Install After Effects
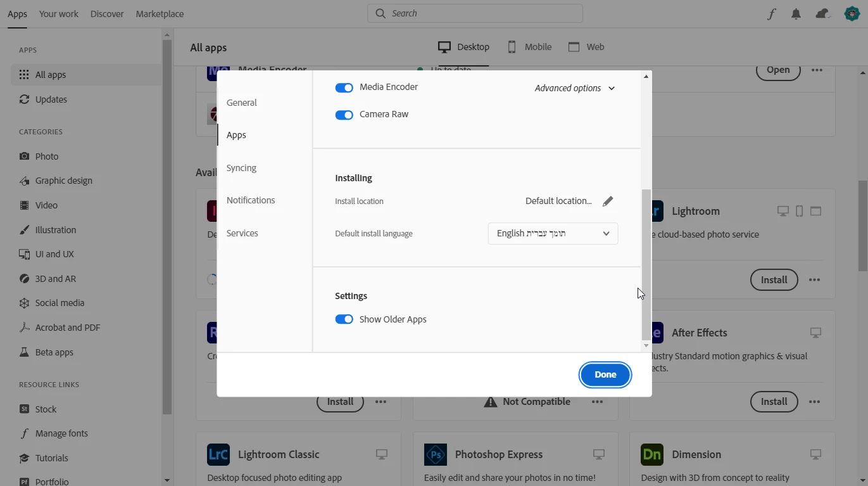 (x=774, y=402)
